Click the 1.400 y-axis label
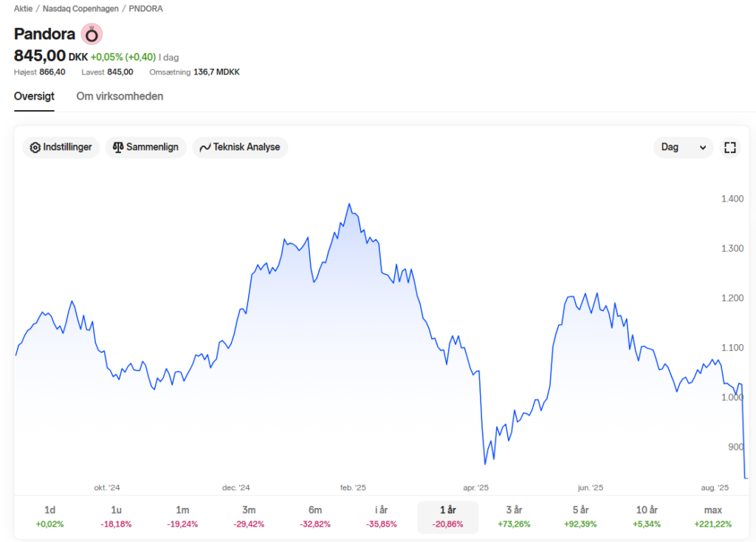This screenshot has height=542, width=756. click(x=732, y=199)
